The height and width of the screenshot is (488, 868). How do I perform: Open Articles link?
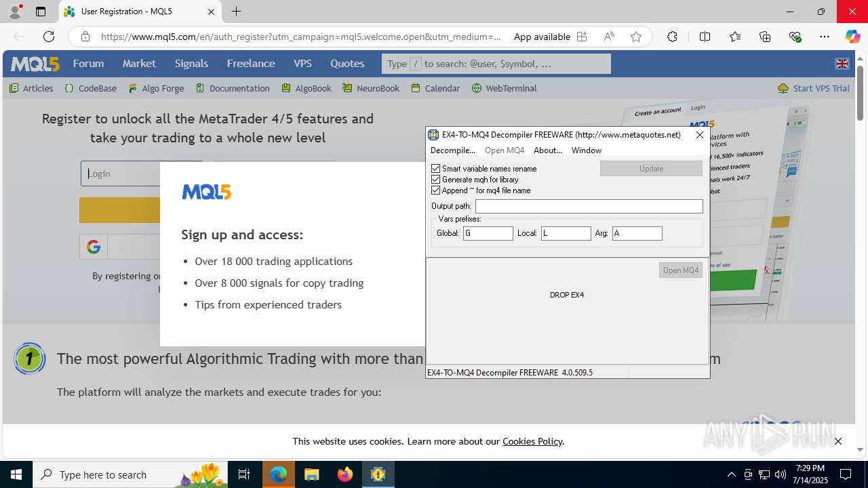coord(31,88)
